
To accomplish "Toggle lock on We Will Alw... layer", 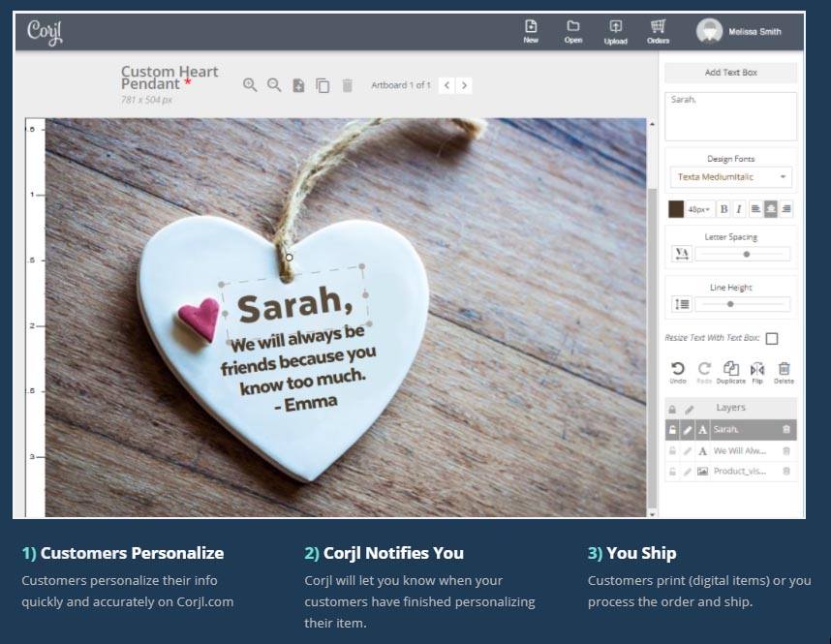I will coord(672,451).
